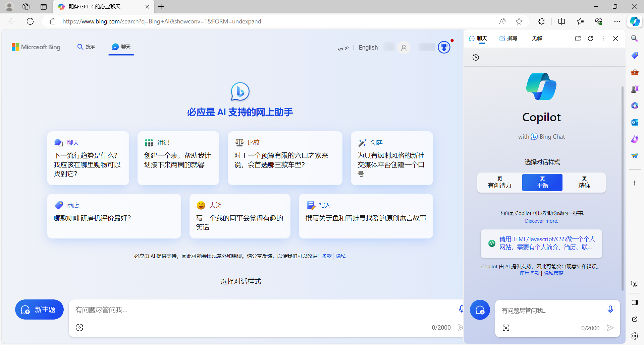Select the 平衡 conversation style
Viewport: 644px width, 345px height.
542,183
